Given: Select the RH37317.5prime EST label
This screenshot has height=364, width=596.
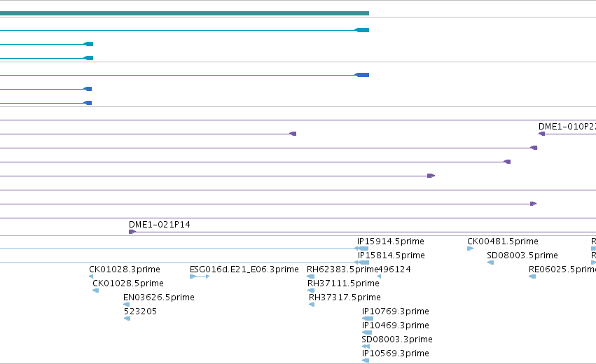Looking at the screenshot, I should [x=345, y=297].
